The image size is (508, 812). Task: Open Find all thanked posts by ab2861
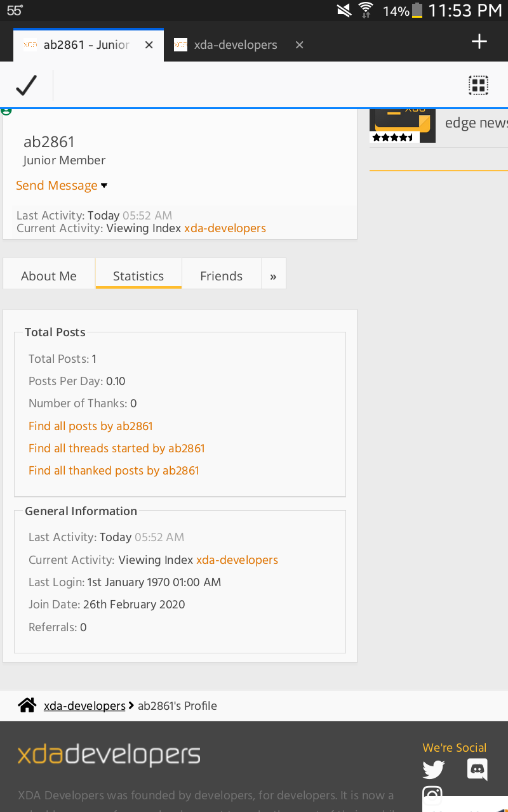tap(114, 471)
